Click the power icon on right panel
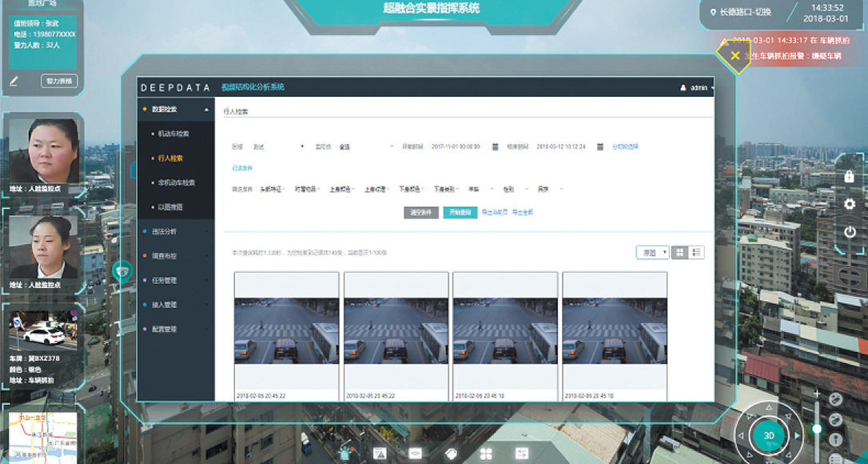This screenshot has height=464, width=868. tap(850, 232)
